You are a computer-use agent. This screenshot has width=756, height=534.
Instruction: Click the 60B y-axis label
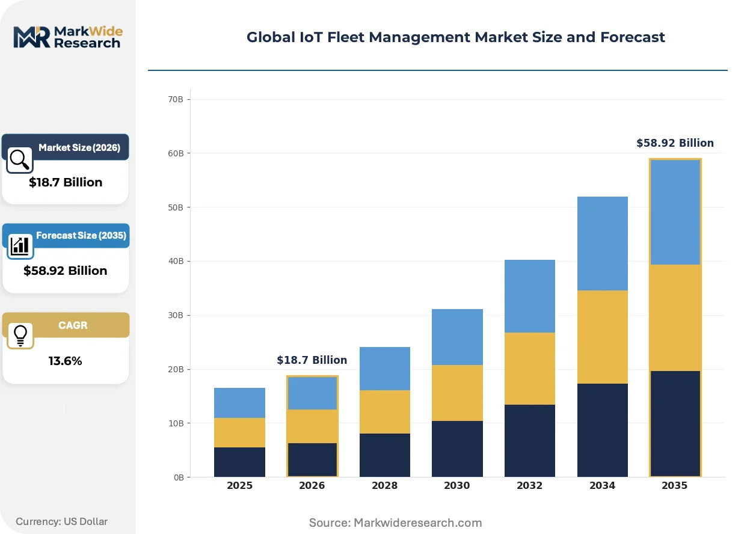(176, 153)
